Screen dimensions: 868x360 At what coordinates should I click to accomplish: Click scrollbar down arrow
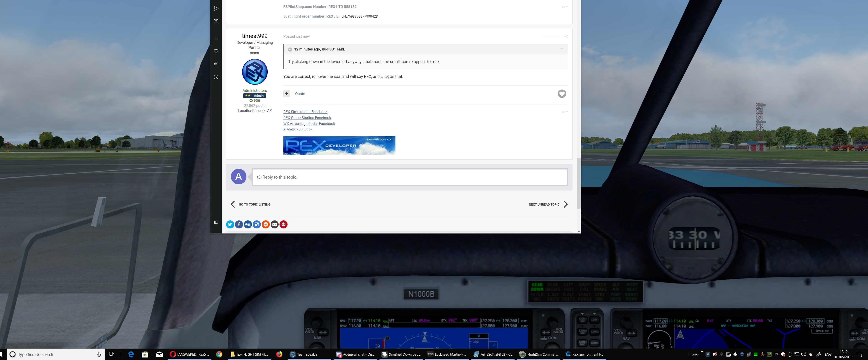579,231
